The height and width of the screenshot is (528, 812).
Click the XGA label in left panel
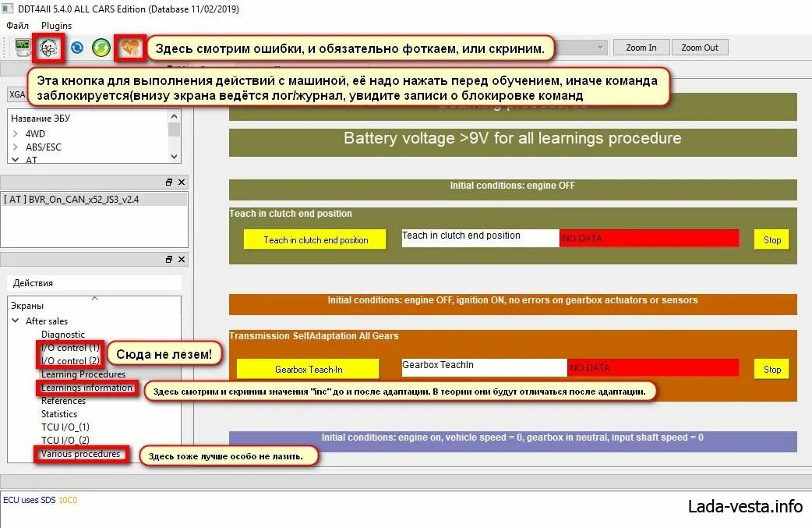pyautogui.click(x=17, y=94)
